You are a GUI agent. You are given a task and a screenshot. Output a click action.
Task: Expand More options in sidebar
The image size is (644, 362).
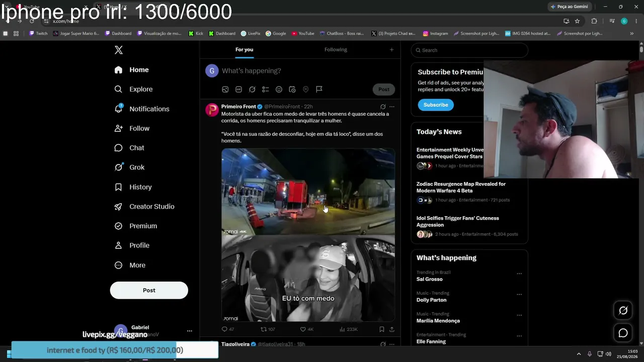(x=130, y=265)
